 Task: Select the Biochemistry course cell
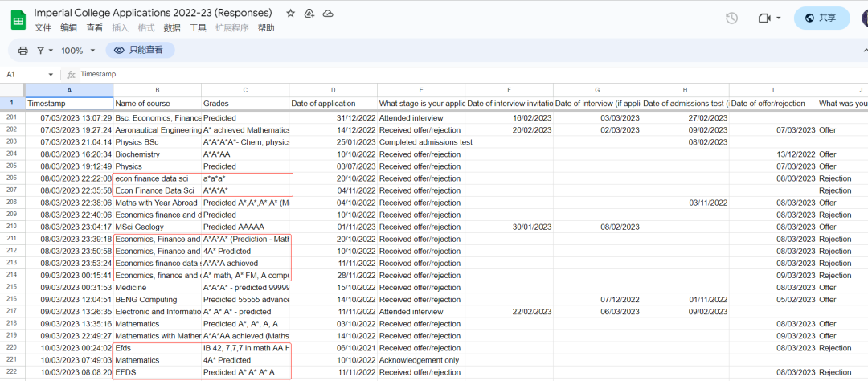click(x=158, y=154)
